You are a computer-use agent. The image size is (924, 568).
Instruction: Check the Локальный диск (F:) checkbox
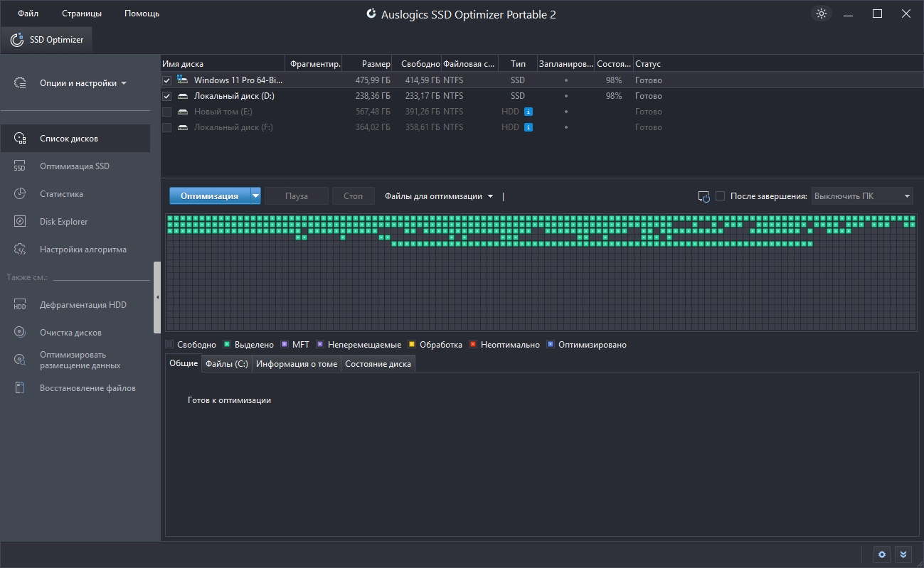click(x=166, y=127)
